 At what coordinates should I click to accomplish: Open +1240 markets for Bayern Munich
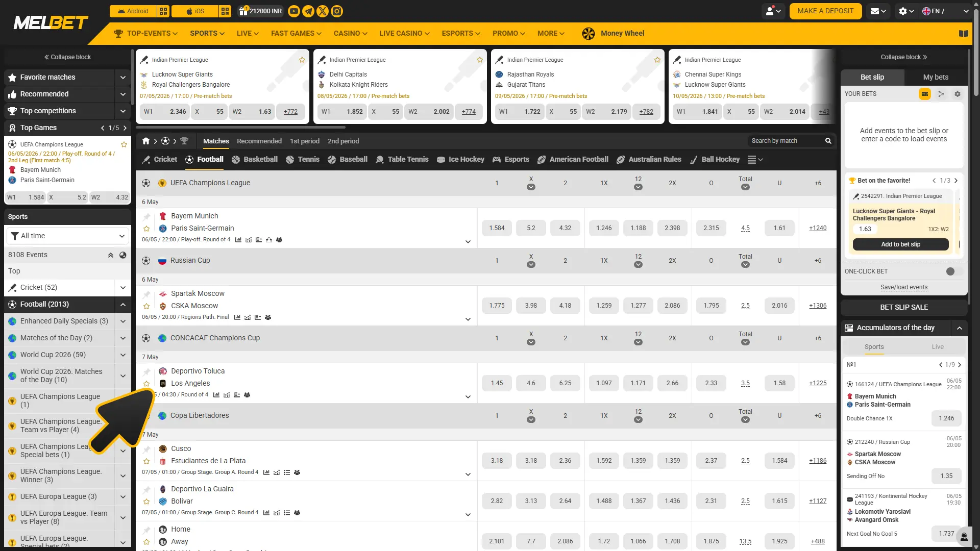pos(818,229)
